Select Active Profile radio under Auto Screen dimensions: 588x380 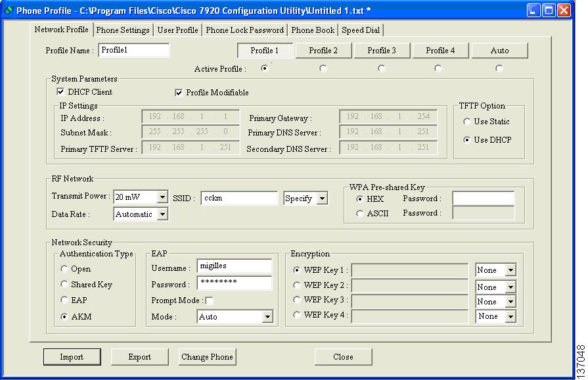coord(499,68)
